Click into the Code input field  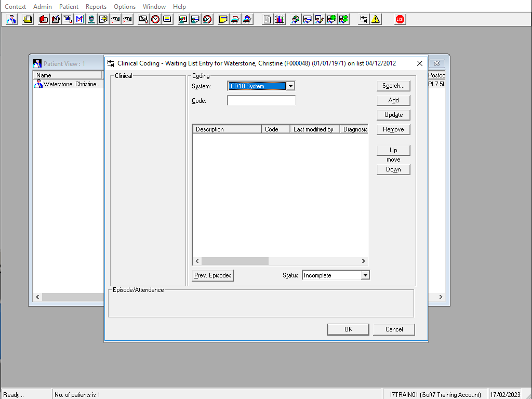pyautogui.click(x=261, y=101)
